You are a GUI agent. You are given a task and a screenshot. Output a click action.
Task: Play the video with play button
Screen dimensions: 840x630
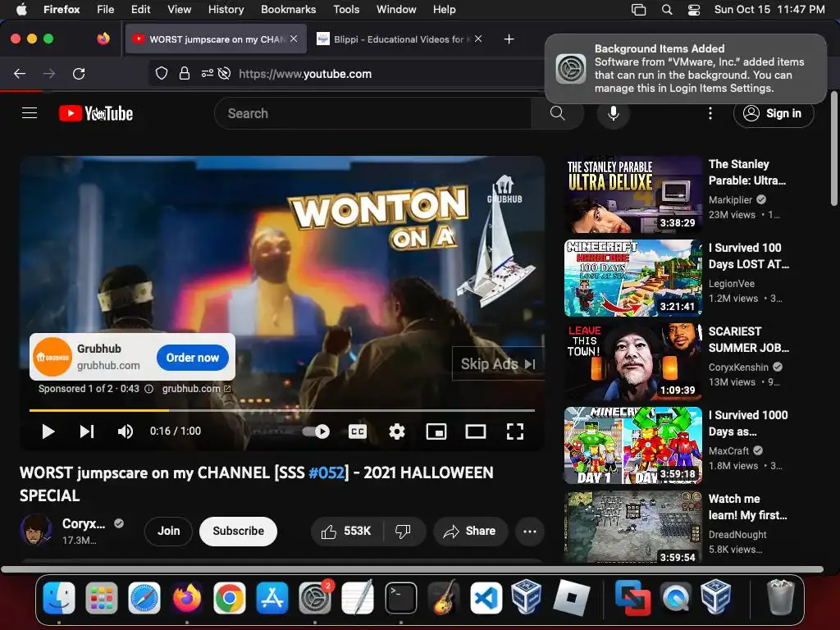pyautogui.click(x=48, y=431)
